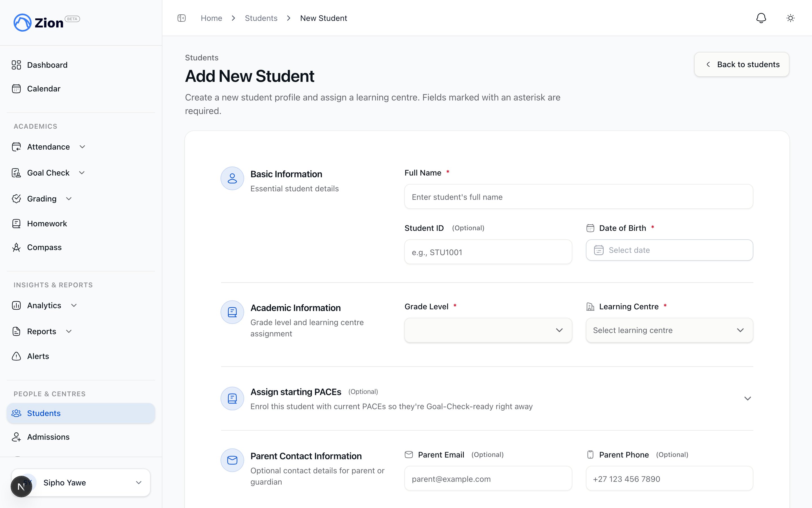Image resolution: width=812 pixels, height=508 pixels.
Task: Click the Parent Phone label icon
Action: [x=590, y=455]
